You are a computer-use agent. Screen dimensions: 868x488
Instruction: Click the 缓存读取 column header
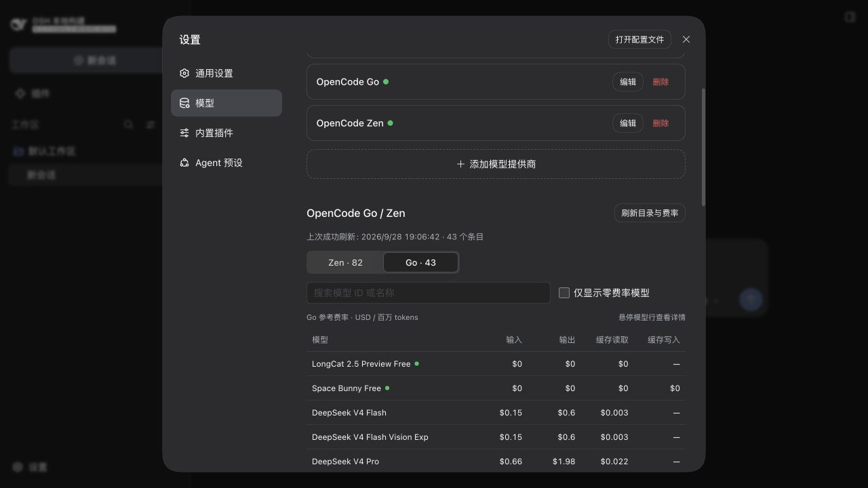tap(612, 340)
